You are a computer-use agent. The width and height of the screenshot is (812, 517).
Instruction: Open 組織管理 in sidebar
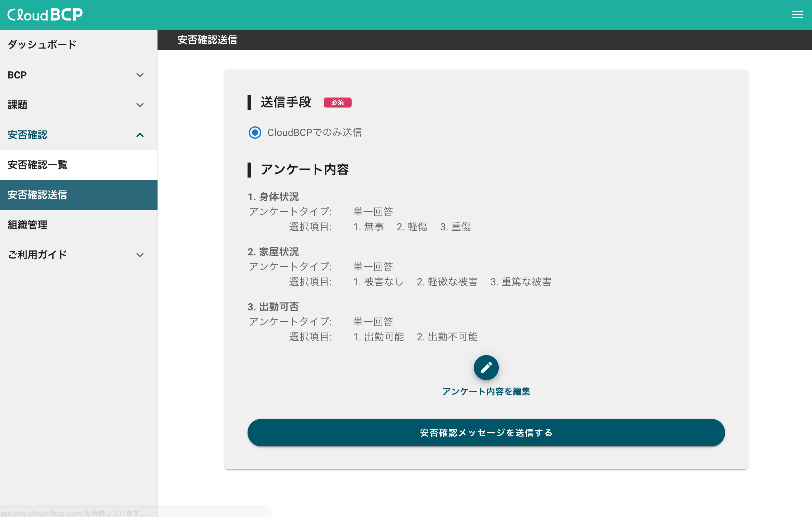point(28,225)
